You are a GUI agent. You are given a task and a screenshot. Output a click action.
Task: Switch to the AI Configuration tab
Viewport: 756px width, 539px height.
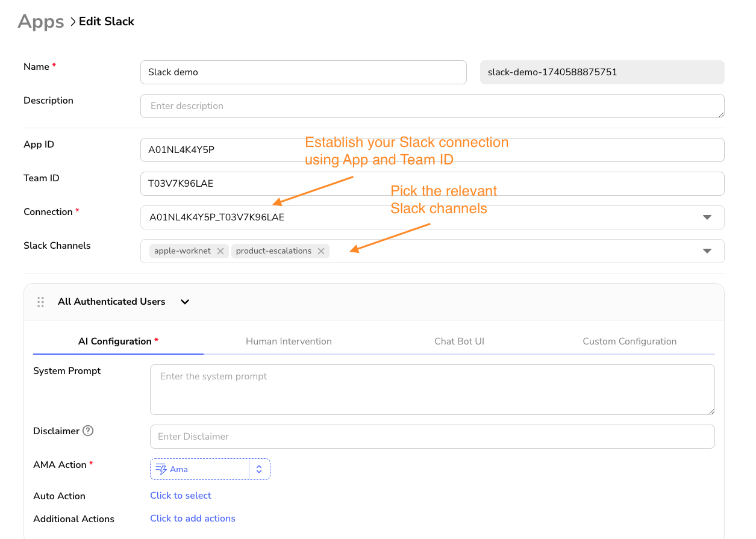[x=118, y=341]
